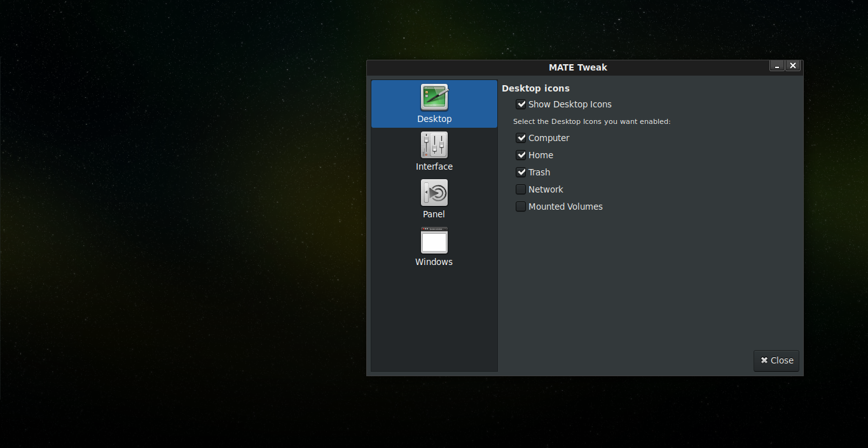Click the 'Interface' label in sidebar
Viewport: 868px width, 448px height.
[434, 166]
